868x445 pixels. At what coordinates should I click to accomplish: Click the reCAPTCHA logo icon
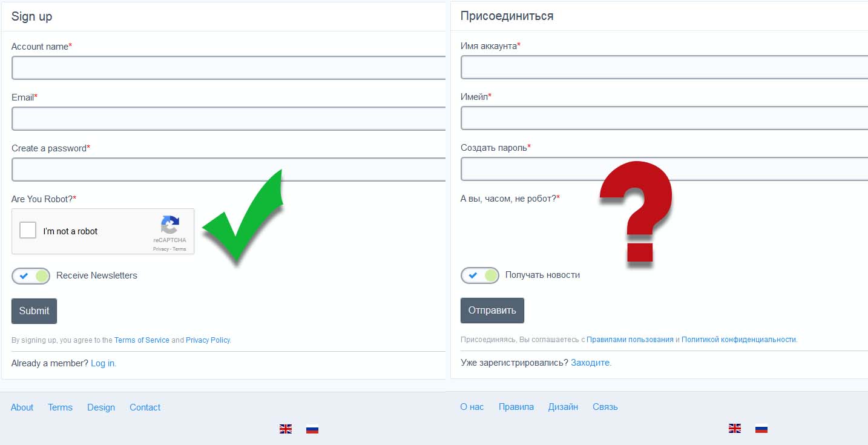[x=169, y=225]
